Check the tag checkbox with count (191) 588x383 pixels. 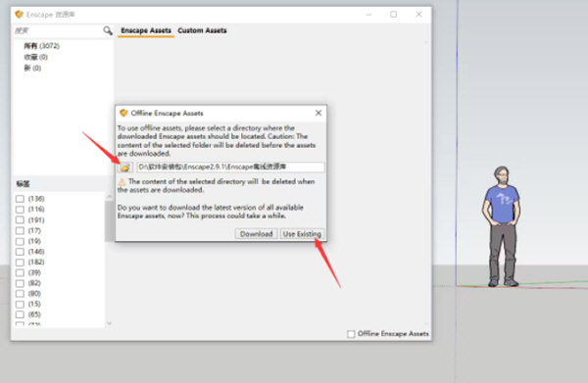point(20,219)
